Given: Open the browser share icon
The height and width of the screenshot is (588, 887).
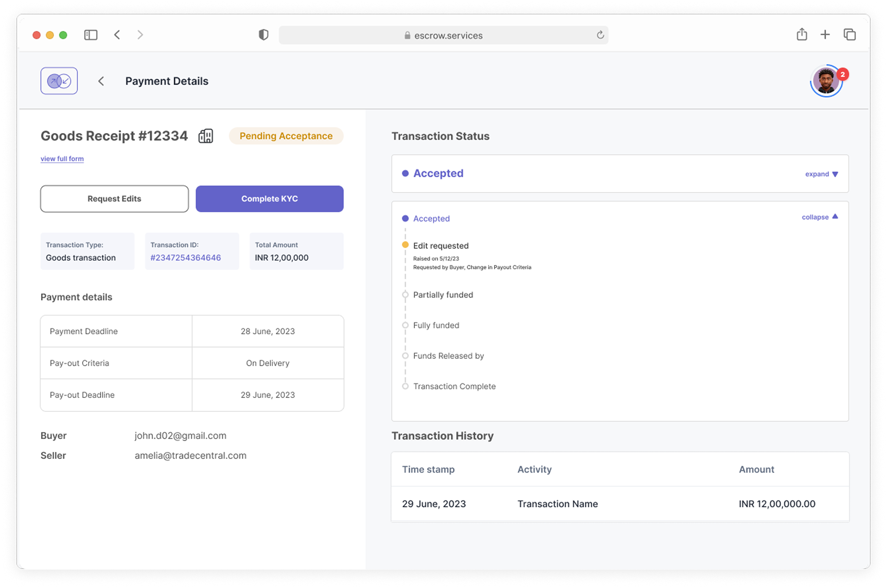Looking at the screenshot, I should tap(802, 35).
